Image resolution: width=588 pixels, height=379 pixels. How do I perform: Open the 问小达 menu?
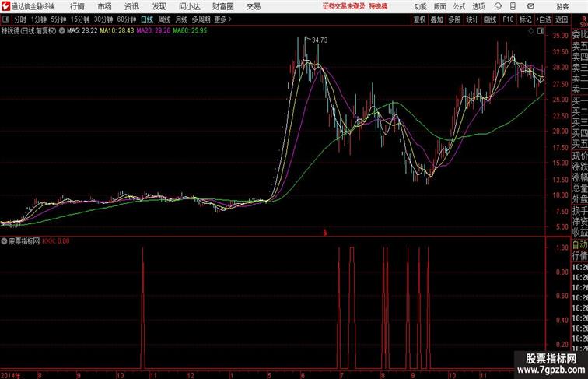coord(189,6)
